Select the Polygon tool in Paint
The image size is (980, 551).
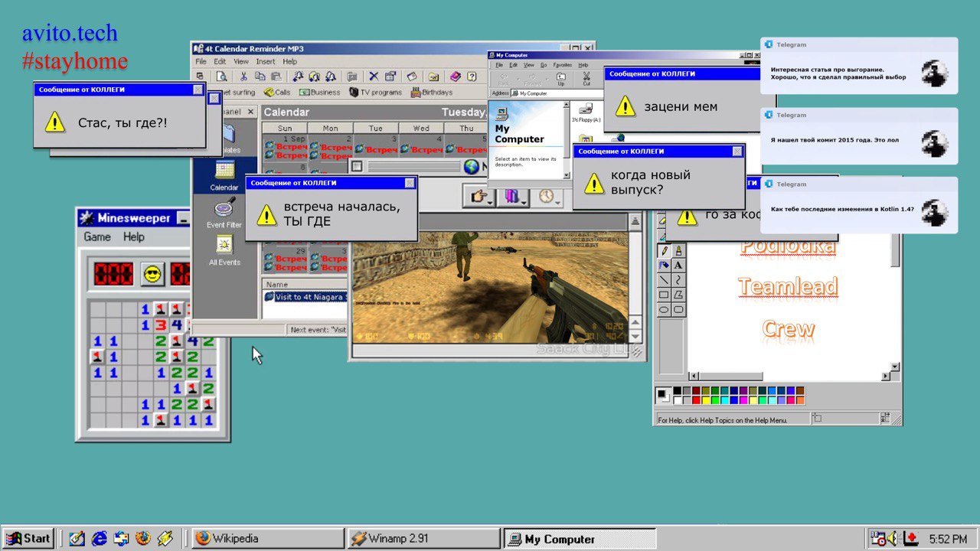tap(678, 295)
